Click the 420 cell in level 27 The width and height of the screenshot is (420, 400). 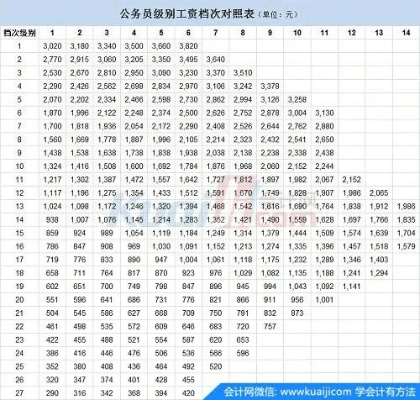[x=188, y=393]
